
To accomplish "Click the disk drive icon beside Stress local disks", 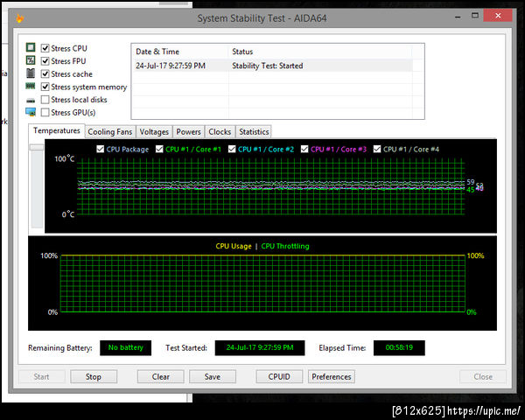I will pos(31,100).
